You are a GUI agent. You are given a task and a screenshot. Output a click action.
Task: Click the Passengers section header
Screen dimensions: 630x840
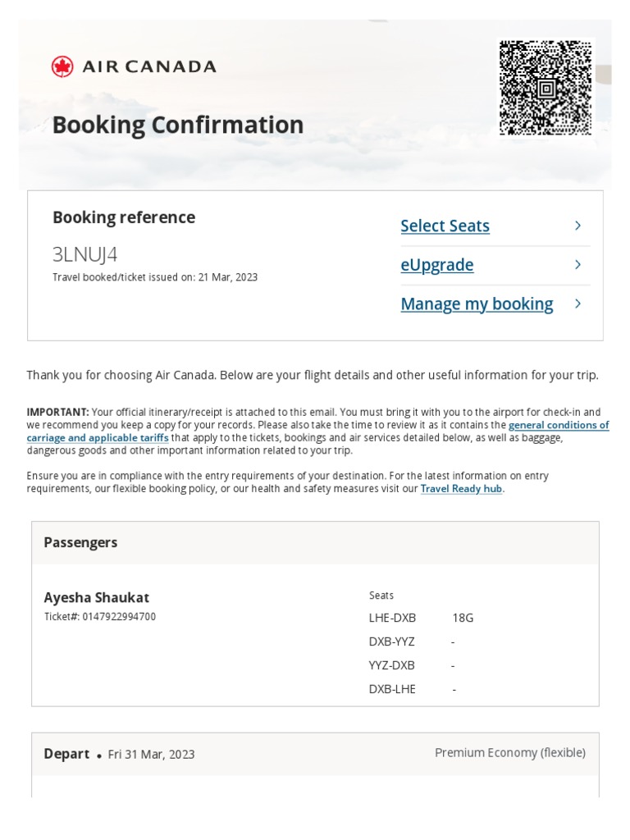tap(80, 542)
